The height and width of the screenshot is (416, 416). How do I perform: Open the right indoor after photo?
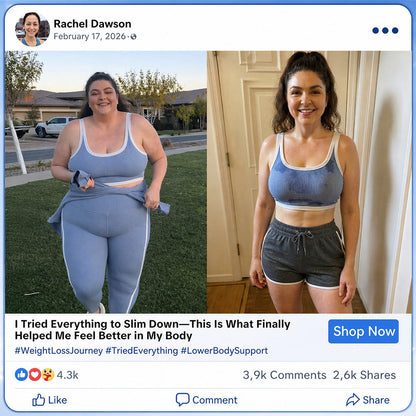coord(309,182)
